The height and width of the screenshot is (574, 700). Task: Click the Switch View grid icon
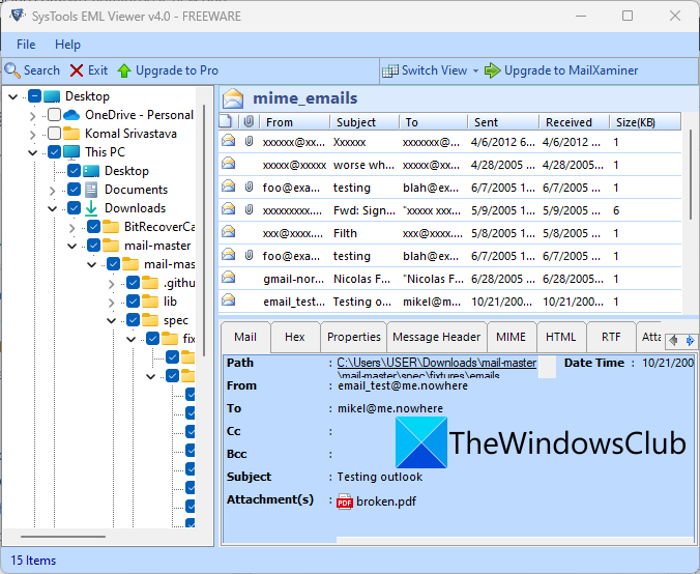390,71
